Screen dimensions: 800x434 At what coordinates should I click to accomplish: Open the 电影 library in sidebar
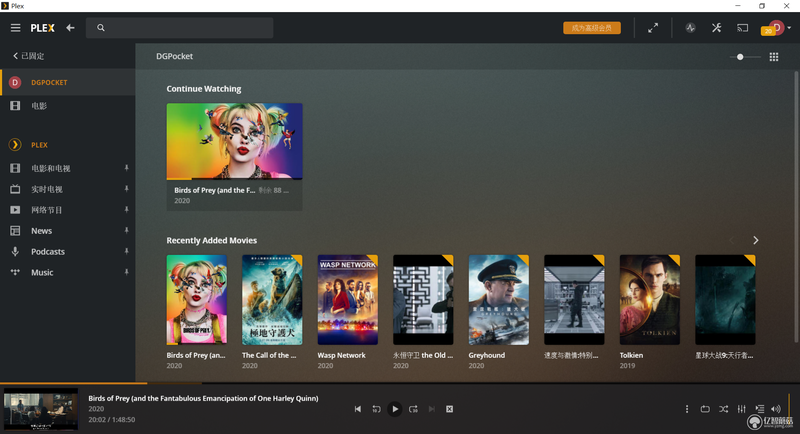(68, 106)
